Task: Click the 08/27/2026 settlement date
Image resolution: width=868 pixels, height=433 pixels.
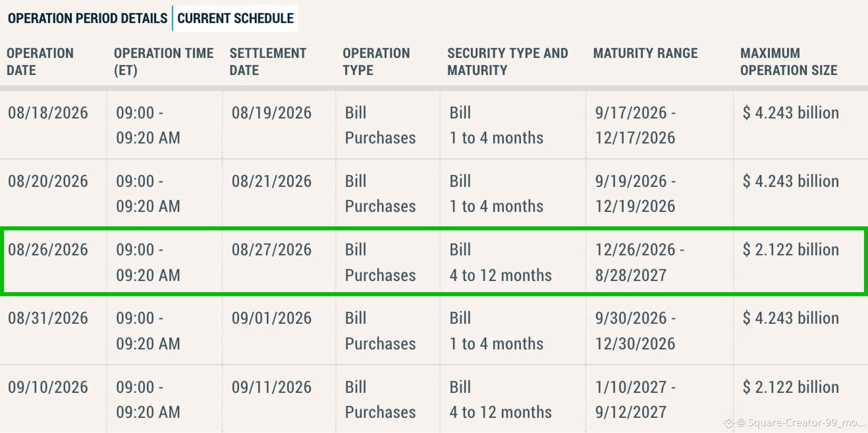Action: coord(271,250)
